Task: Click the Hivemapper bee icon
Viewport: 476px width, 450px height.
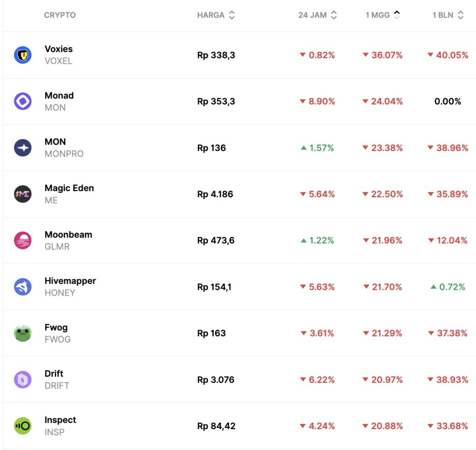Action: 23,287
